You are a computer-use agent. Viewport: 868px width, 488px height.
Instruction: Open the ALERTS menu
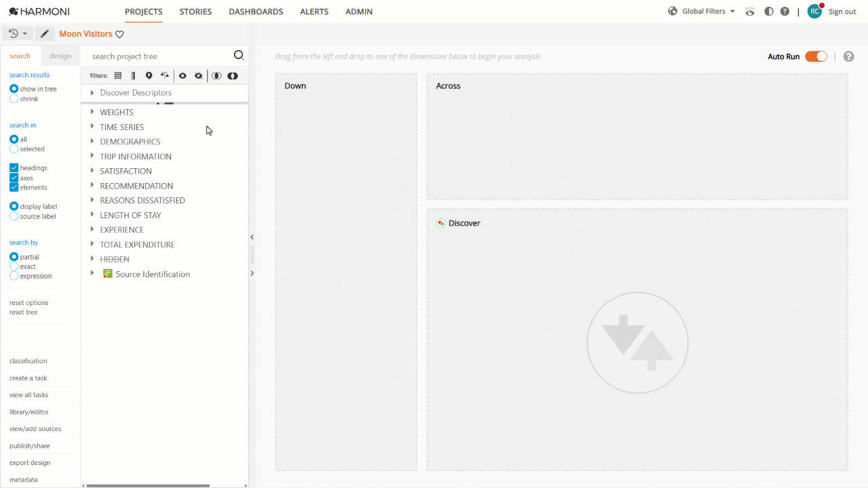coord(314,12)
